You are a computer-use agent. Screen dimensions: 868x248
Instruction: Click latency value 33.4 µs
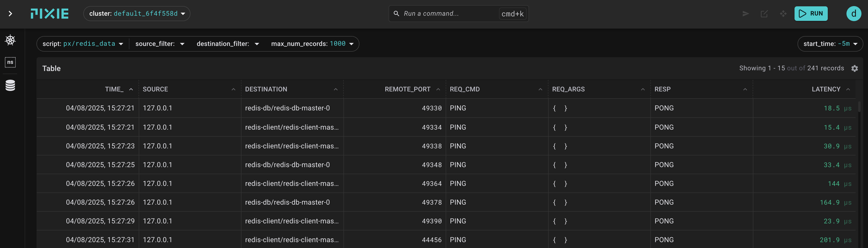coord(838,165)
